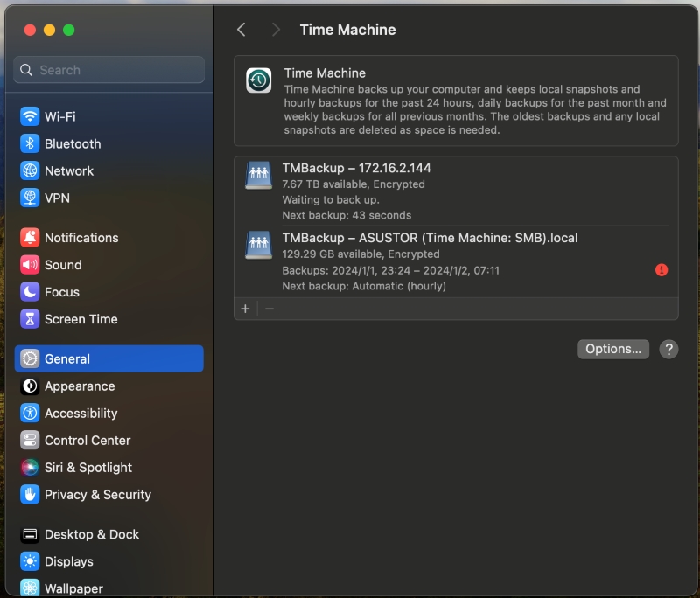Focus the Search field
The image size is (700, 598).
point(108,70)
